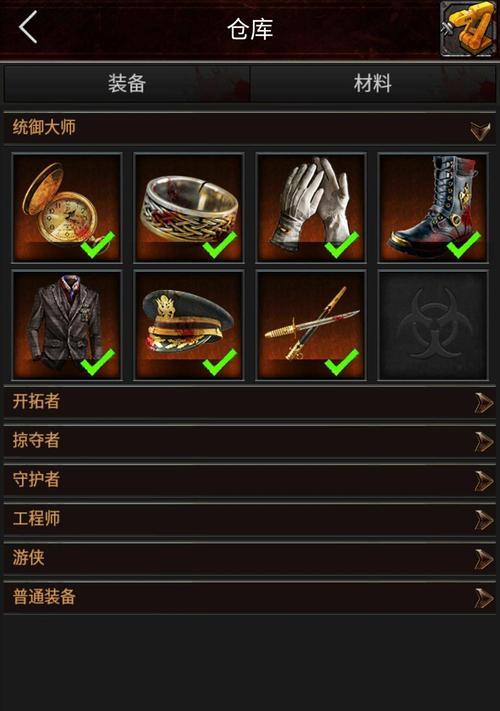This screenshot has width=500, height=711.
Task: Expand the 开拓者 category
Action: click(x=250, y=402)
